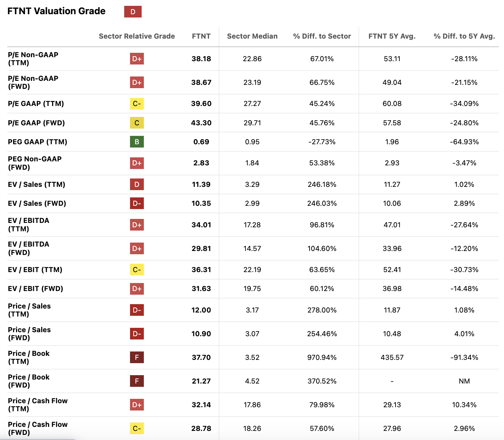Click the C- grade for Price / Cash Flow (FWD)
This screenshot has height=440, width=504.
point(137,428)
